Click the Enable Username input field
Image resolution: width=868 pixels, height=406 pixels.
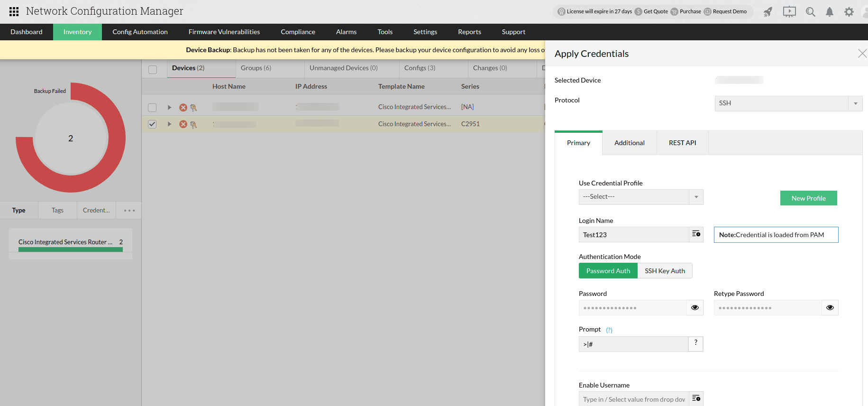(634, 399)
